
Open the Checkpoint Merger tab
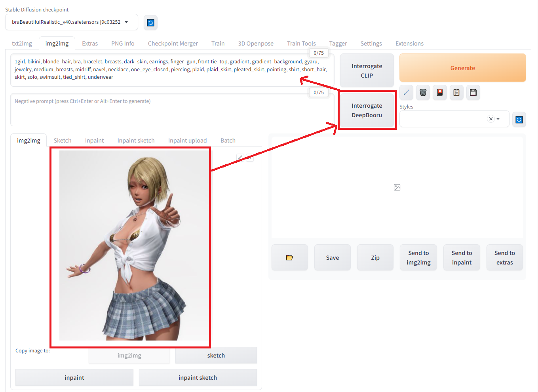pyautogui.click(x=173, y=44)
